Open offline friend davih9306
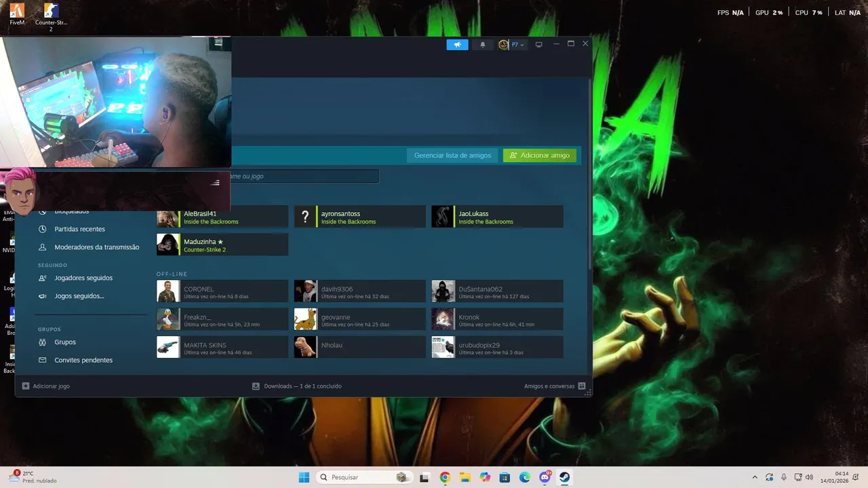The width and height of the screenshot is (868, 488). pyautogui.click(x=360, y=291)
